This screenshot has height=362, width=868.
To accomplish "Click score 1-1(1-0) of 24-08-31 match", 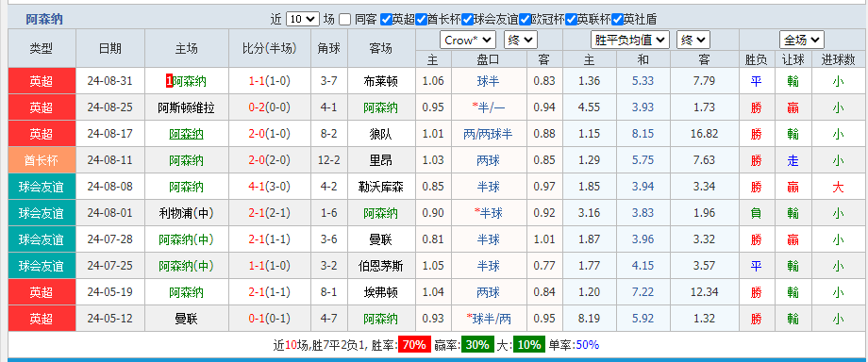I will coord(270,81).
